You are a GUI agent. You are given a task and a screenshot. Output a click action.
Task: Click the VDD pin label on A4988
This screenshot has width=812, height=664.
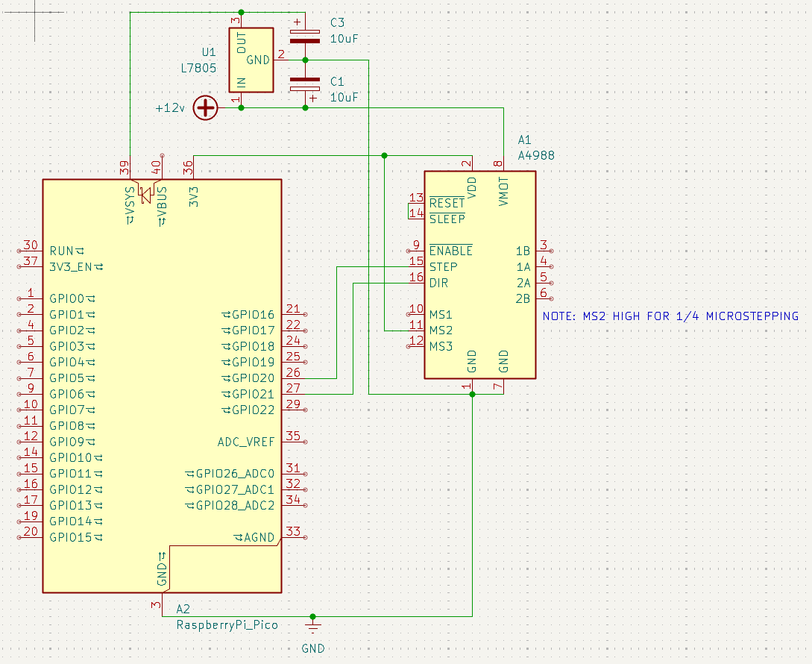click(x=472, y=188)
